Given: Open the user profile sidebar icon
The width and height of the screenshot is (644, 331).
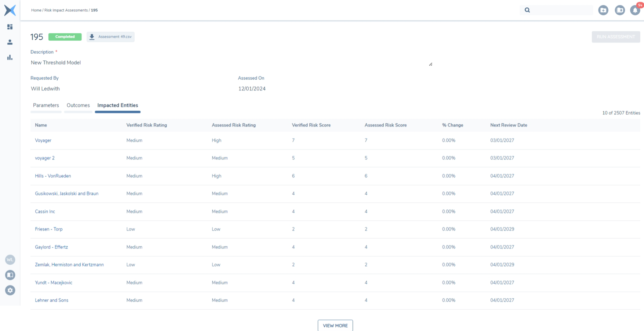Looking at the screenshot, I should click(10, 42).
